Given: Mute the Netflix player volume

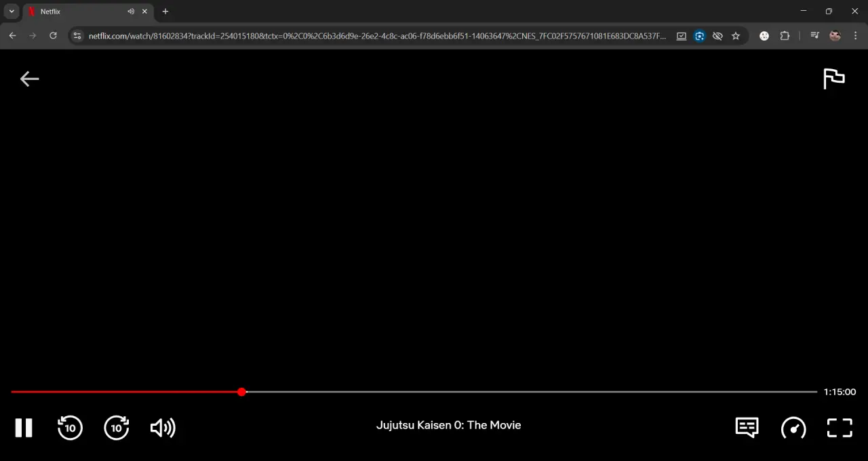Looking at the screenshot, I should coord(163,428).
